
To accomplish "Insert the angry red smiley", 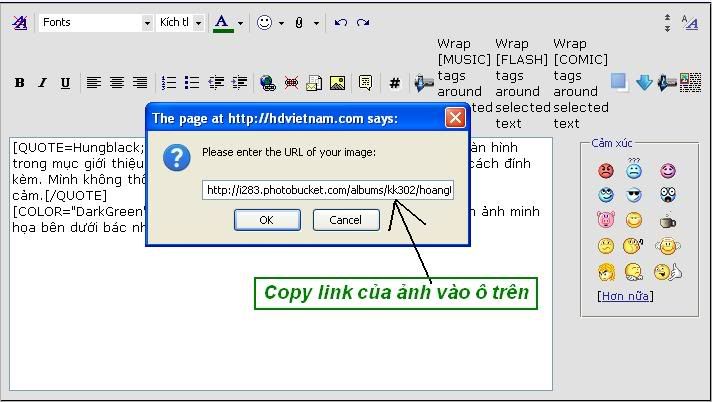I will pyautogui.click(x=606, y=171).
